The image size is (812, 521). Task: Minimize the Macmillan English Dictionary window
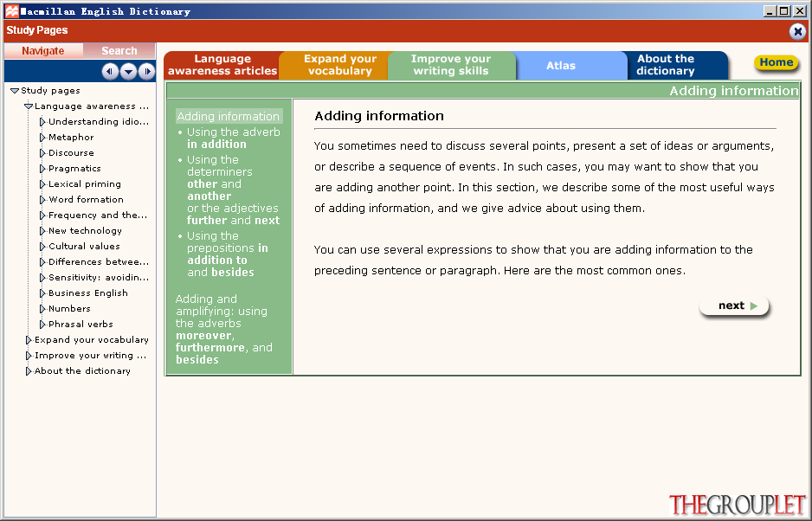tap(770, 11)
